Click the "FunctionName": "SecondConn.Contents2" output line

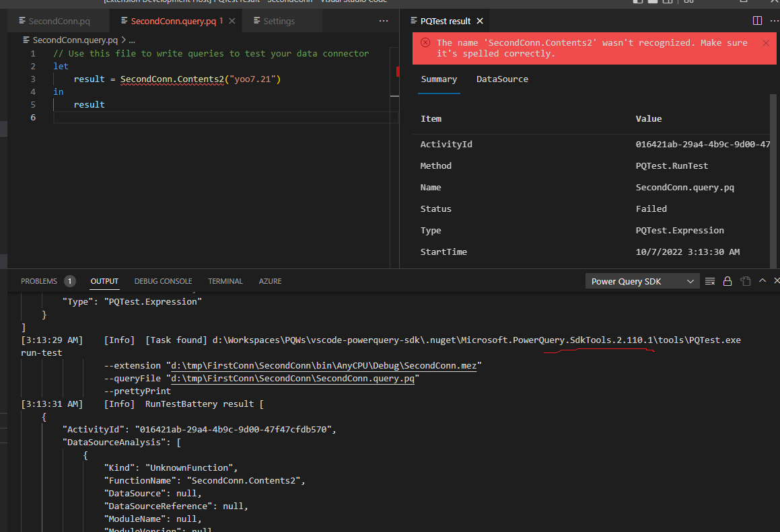pos(204,481)
